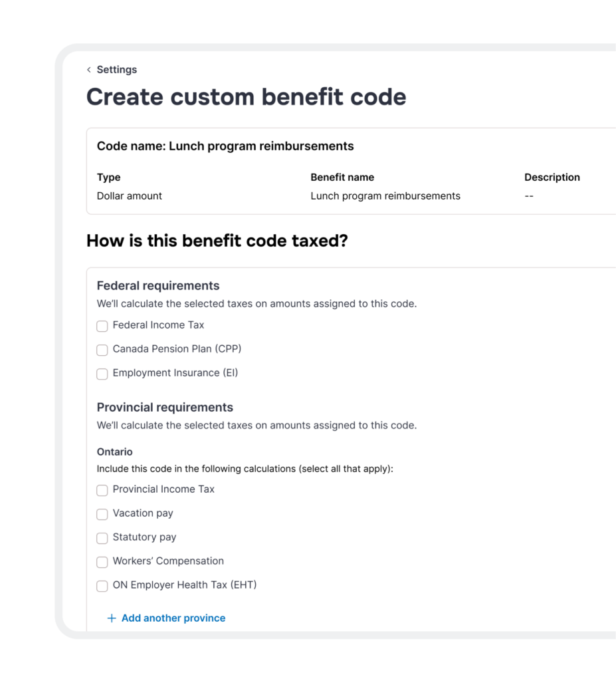This screenshot has width=616, height=681.
Task: Click the Federal requirements heading
Action: coord(158,285)
